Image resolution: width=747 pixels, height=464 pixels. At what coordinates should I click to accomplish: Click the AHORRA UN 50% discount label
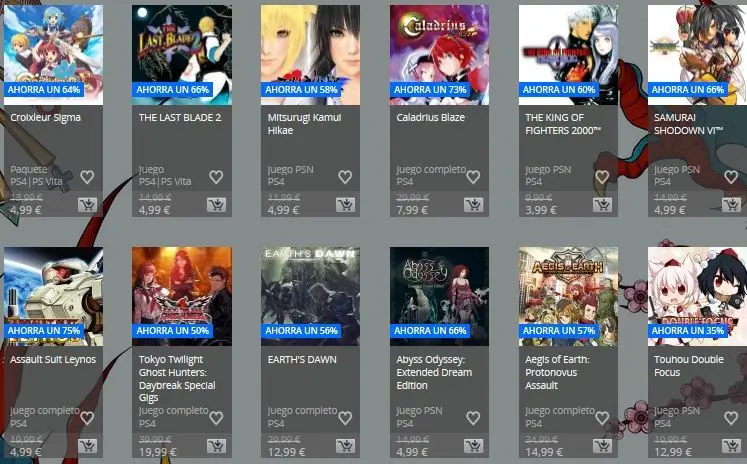(172, 331)
